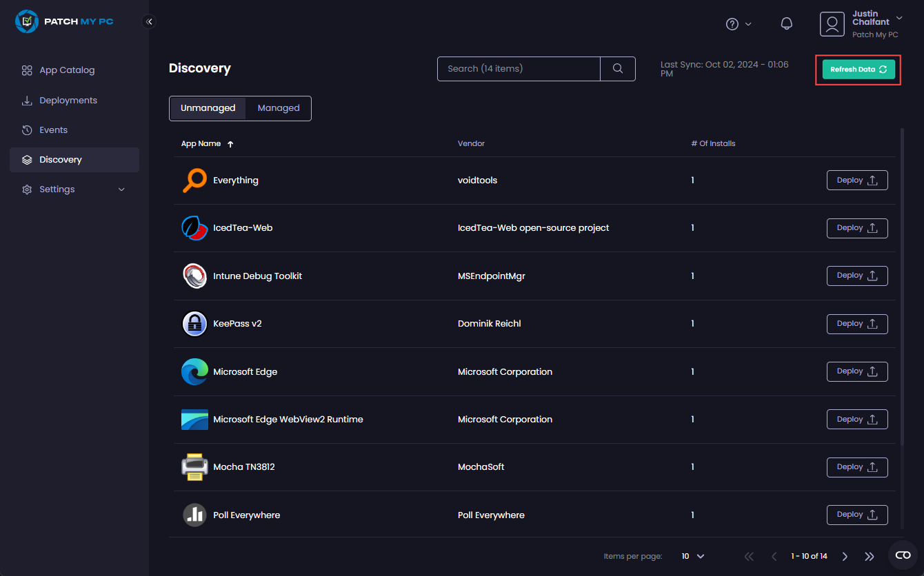Open the help question mark menu
Viewport: 924px width, 576px height.
click(x=738, y=24)
